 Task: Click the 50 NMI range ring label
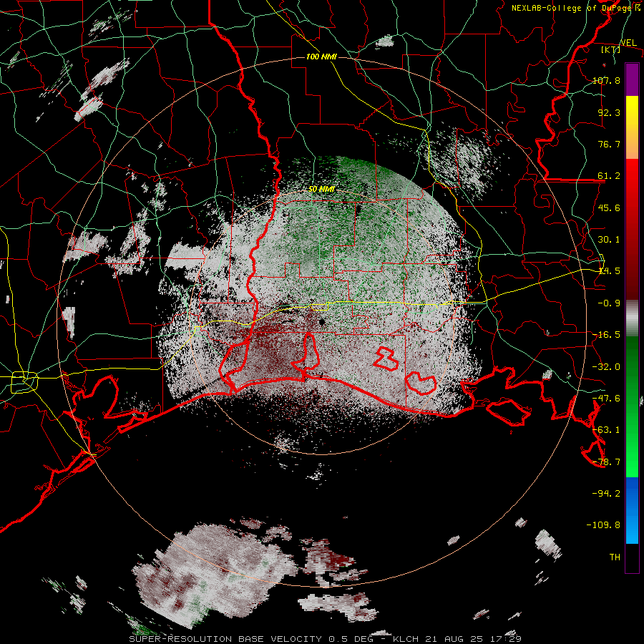tap(321, 190)
